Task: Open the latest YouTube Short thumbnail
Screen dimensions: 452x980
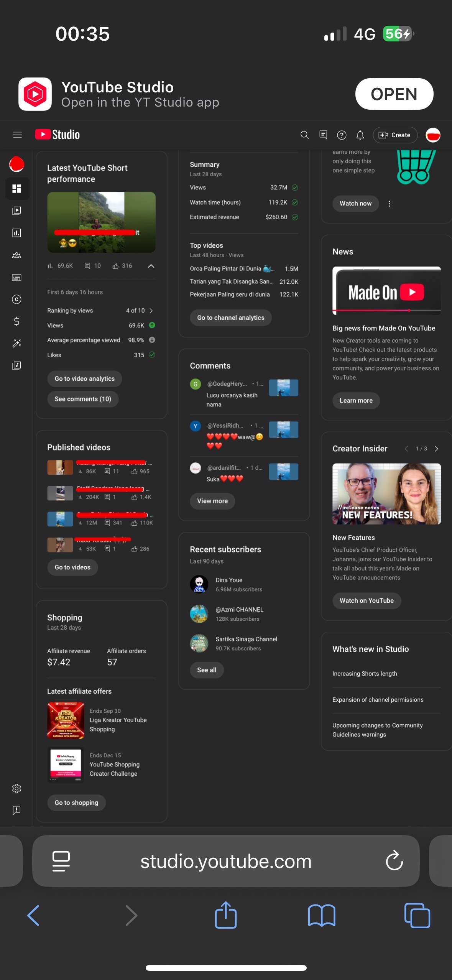Action: [101, 222]
